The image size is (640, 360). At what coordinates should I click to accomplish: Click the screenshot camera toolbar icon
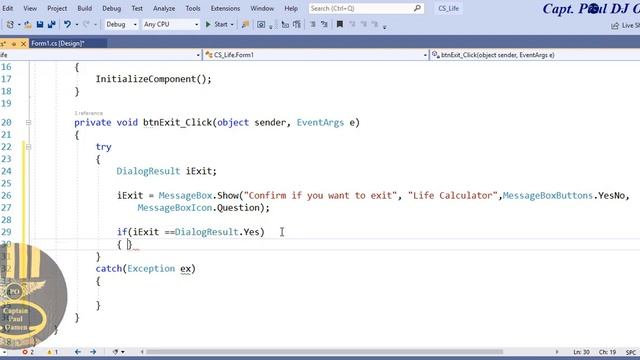coord(261,24)
